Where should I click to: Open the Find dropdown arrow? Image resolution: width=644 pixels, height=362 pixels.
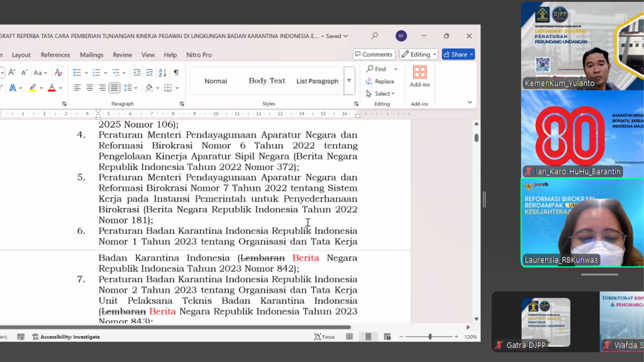pyautogui.click(x=396, y=69)
